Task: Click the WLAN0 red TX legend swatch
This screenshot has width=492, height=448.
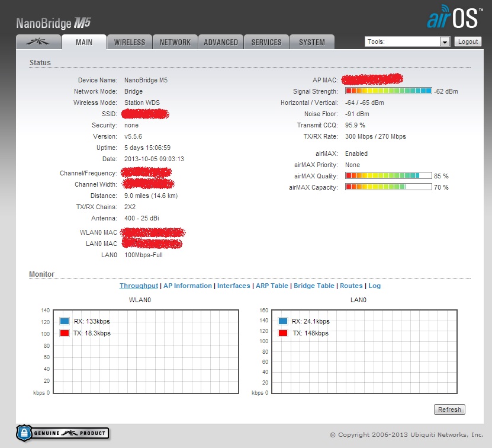Action: tap(65, 333)
